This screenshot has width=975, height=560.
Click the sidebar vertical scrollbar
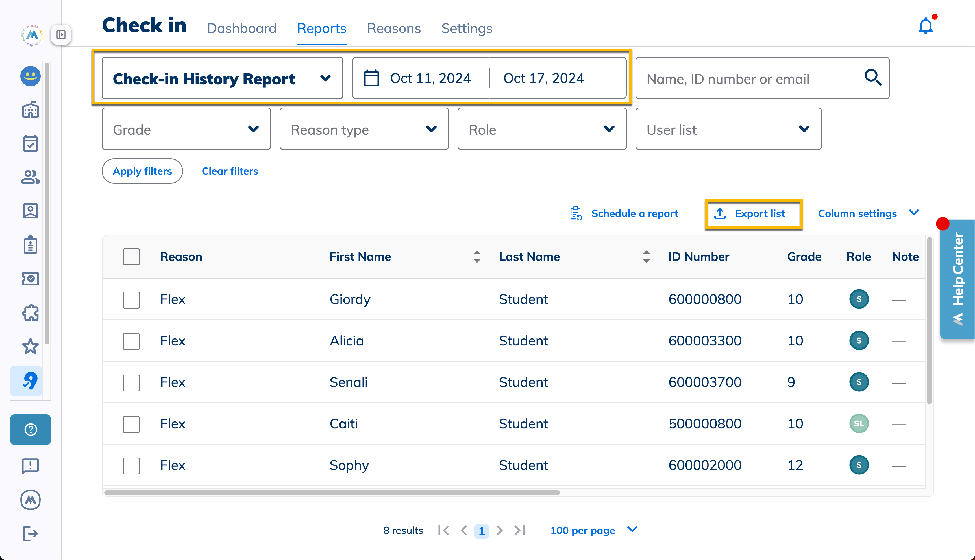(47, 203)
